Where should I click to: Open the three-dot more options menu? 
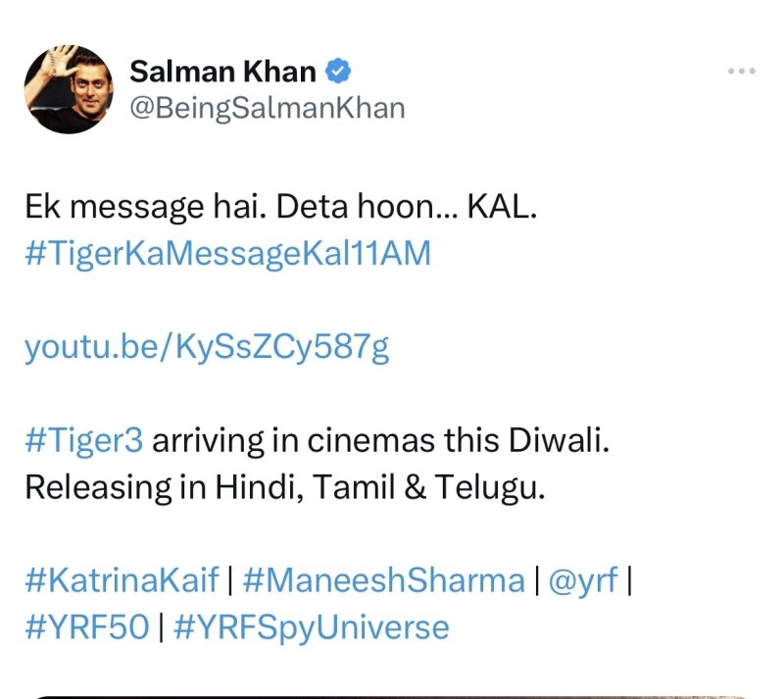[x=741, y=71]
